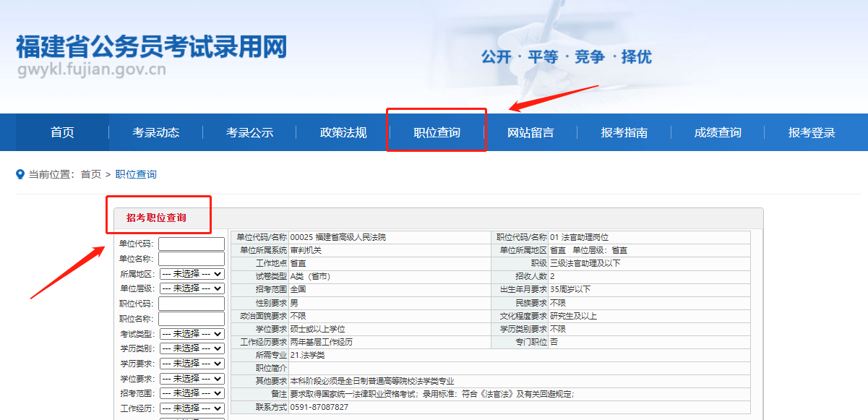Screen dimensions: 868x420
Task: Open the 成绩查询 page
Action: point(718,133)
